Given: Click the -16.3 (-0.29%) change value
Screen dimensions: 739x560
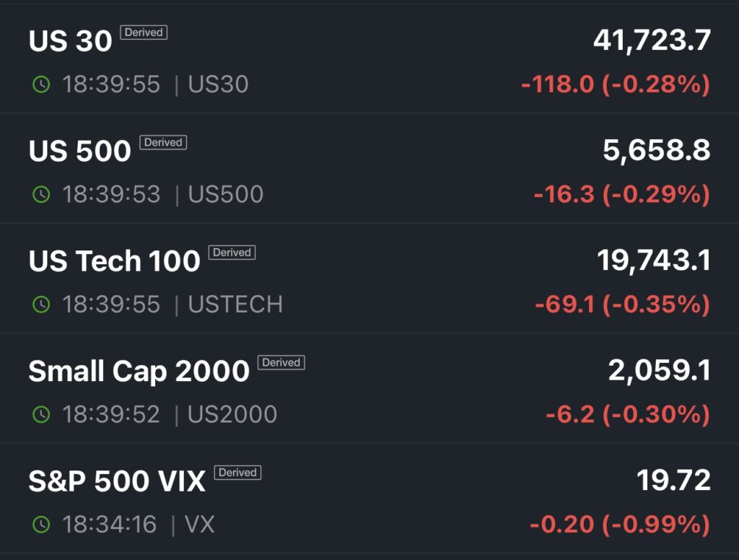Looking at the screenshot, I should (x=621, y=194).
